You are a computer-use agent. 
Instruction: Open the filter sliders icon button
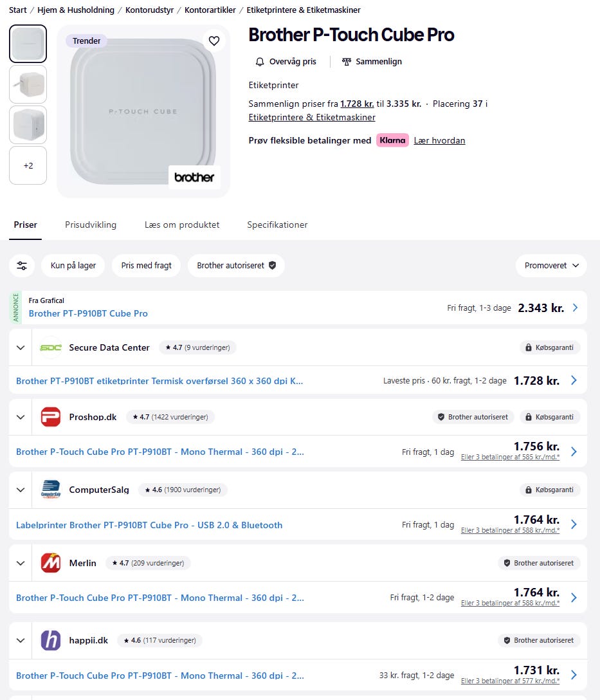23,265
